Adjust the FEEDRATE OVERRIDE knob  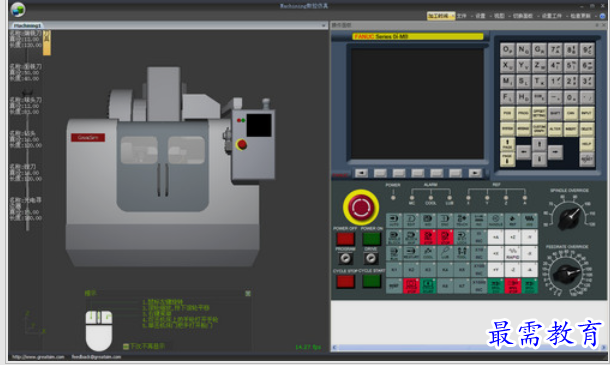(566, 274)
